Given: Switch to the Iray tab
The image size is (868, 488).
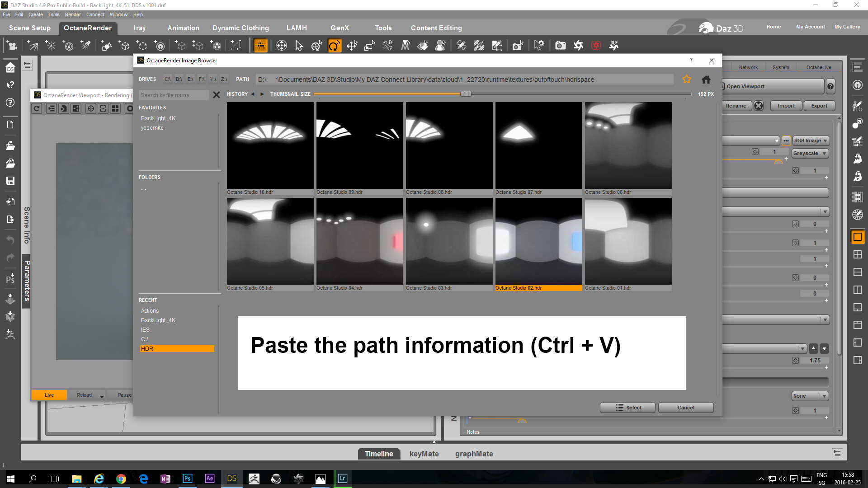Looking at the screenshot, I should (140, 28).
